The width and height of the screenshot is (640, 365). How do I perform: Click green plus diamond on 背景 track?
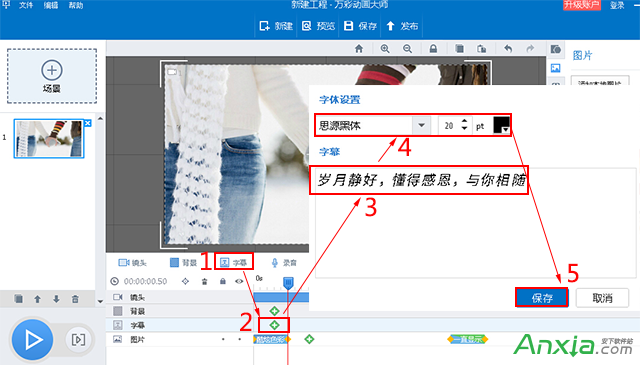274,311
